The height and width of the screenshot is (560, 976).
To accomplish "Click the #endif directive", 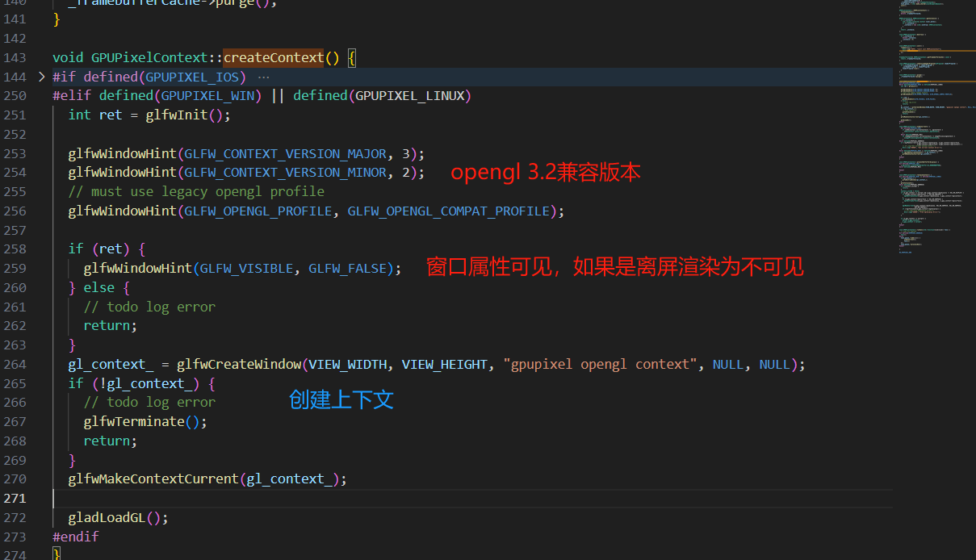I will coord(76,536).
